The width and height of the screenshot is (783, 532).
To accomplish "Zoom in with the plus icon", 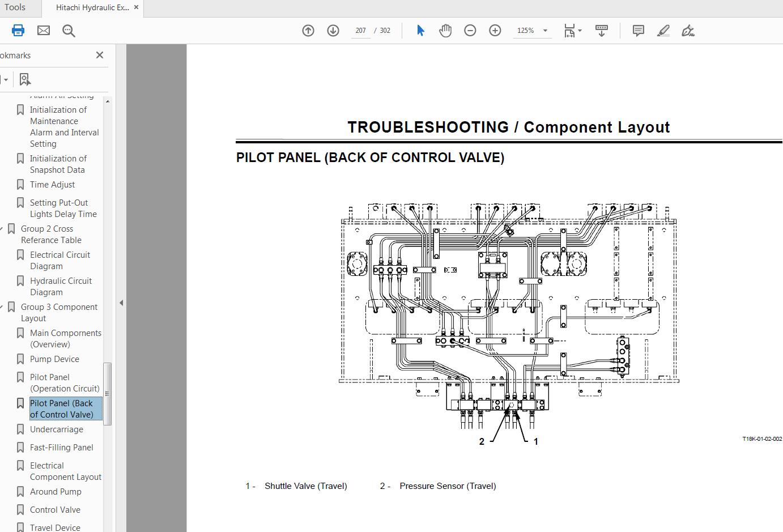I will click(495, 31).
